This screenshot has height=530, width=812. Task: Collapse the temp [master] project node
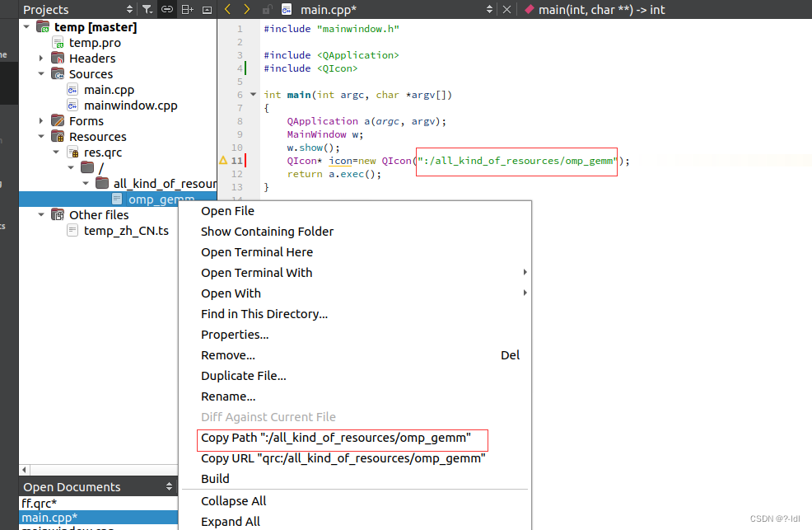26,26
